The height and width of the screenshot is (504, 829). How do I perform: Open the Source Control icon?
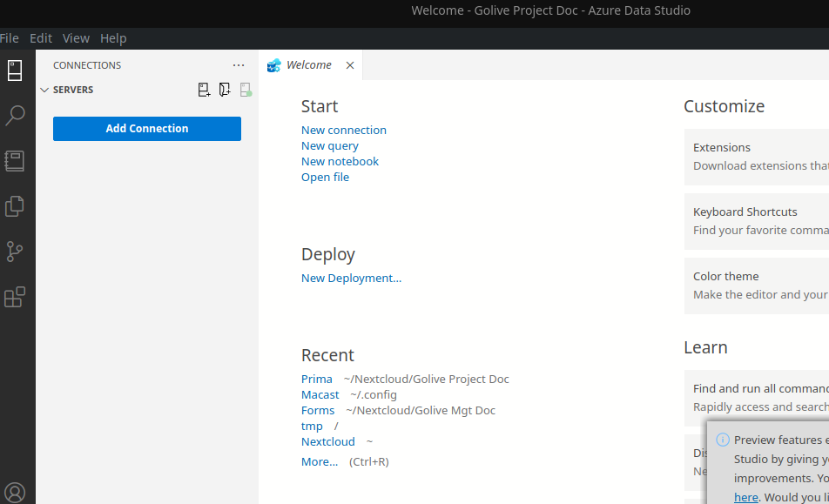(x=15, y=252)
